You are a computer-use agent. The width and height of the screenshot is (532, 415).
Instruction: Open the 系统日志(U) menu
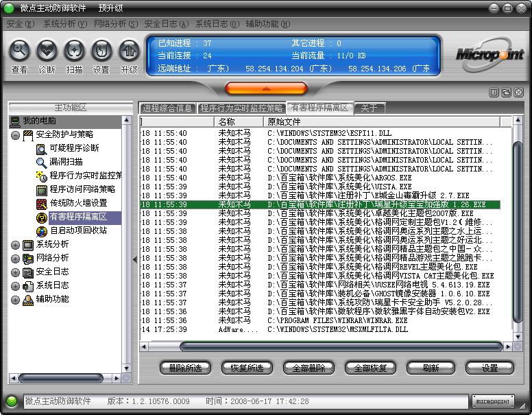coord(217,24)
